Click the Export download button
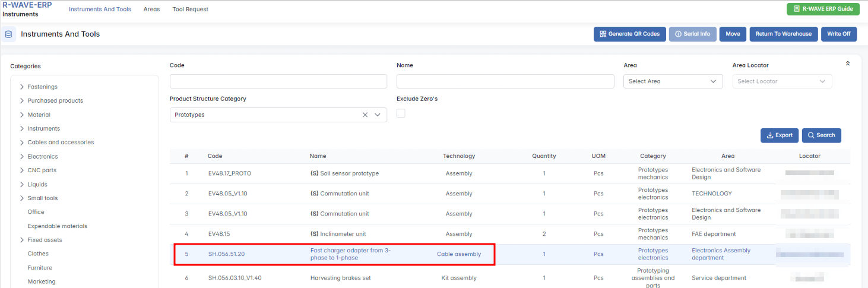This screenshot has width=868, height=288. 779,135
